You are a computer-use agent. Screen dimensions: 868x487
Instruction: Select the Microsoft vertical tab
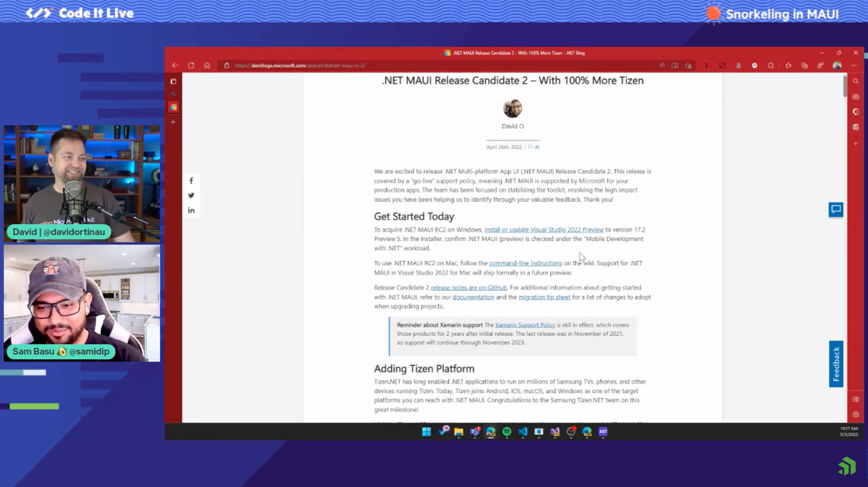(174, 107)
